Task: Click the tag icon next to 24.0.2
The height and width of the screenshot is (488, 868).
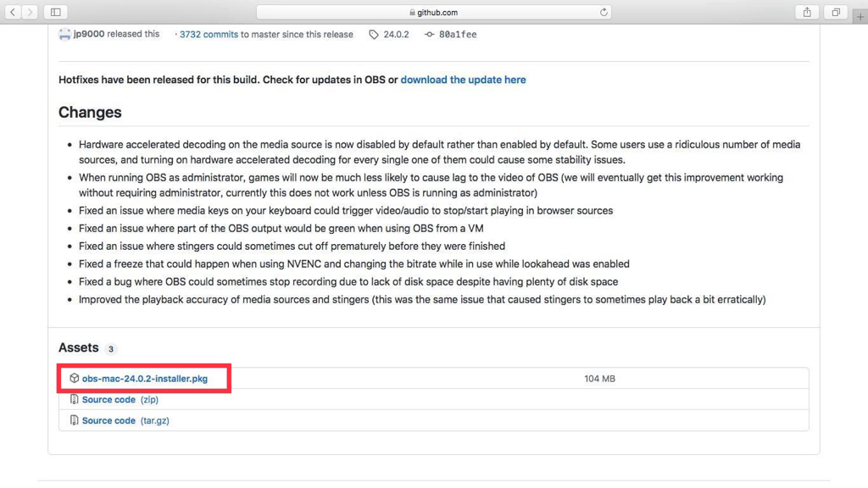Action: pyautogui.click(x=374, y=34)
